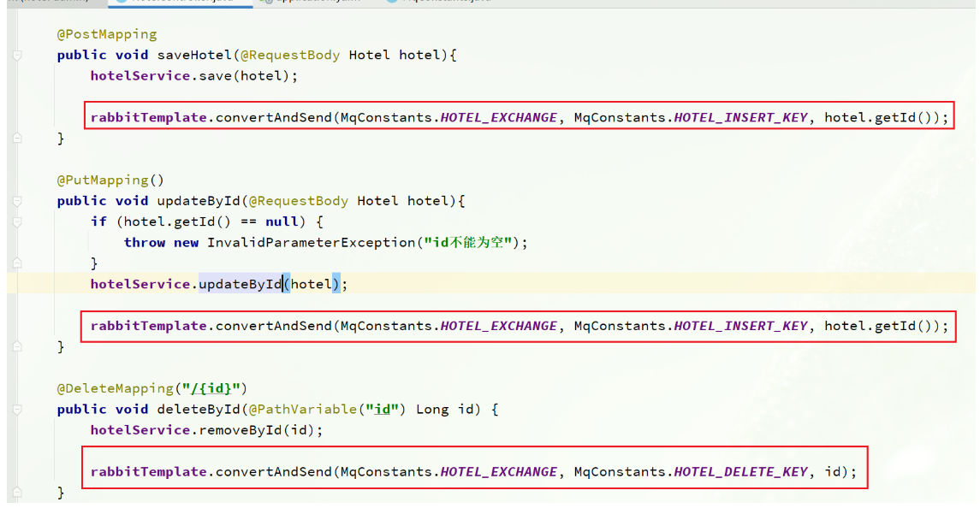Viewport: 980px width, 508px height.
Task: Click fold end marker at updateById closing brace
Action: pos(17,346)
